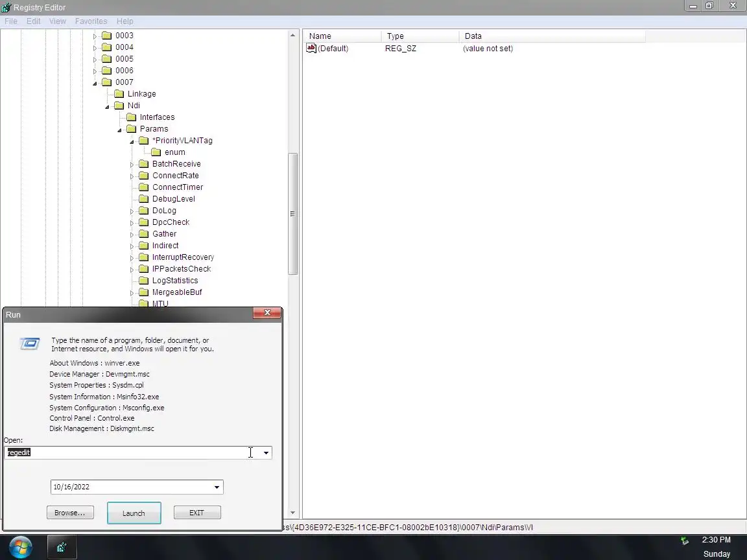Click the Params folder icon
This screenshot has width=747, height=560.
point(132,129)
